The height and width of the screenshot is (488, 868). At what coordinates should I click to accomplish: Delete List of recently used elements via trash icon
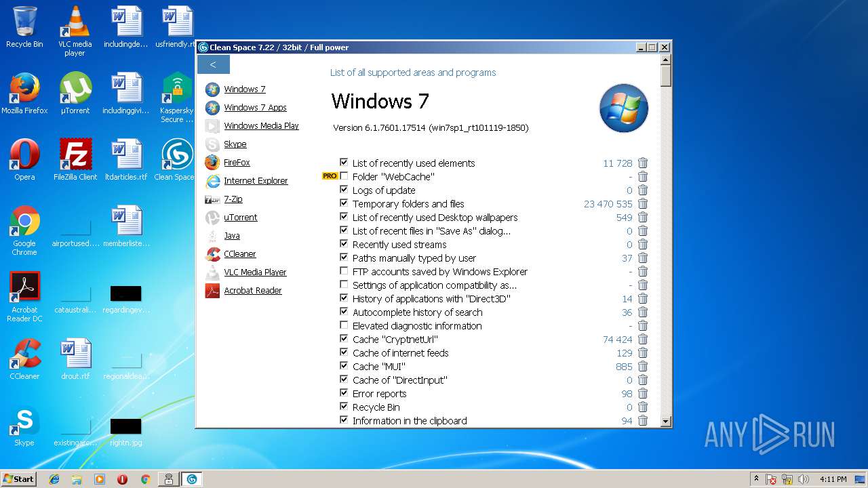(643, 163)
